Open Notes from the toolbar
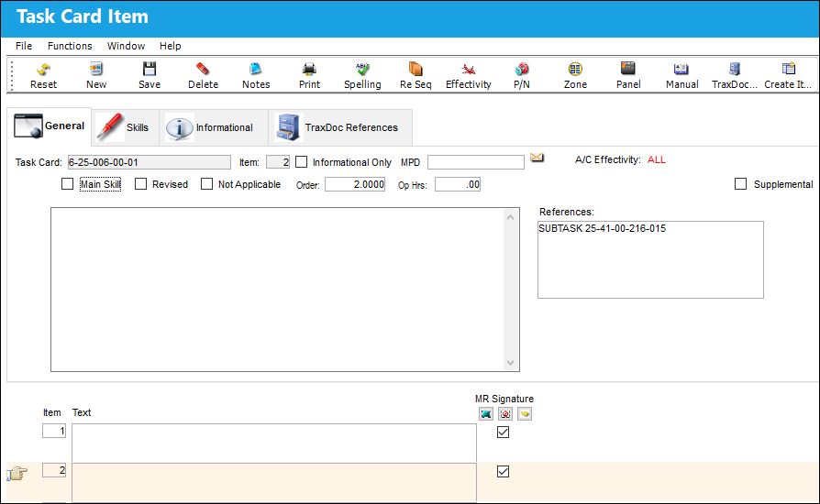Viewport: 820px width, 504px height. pos(256,69)
